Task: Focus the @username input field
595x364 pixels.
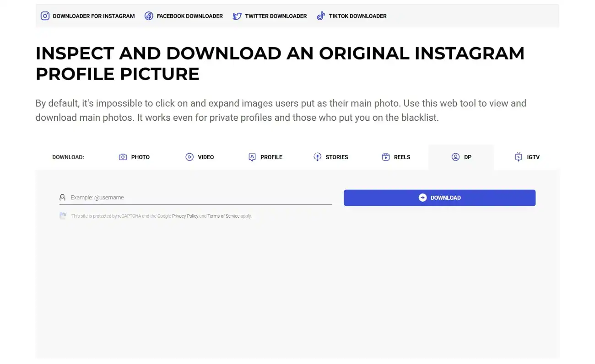Action: tap(195, 198)
